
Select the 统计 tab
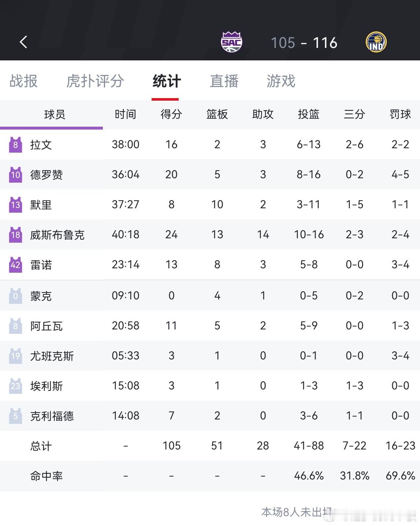click(167, 81)
